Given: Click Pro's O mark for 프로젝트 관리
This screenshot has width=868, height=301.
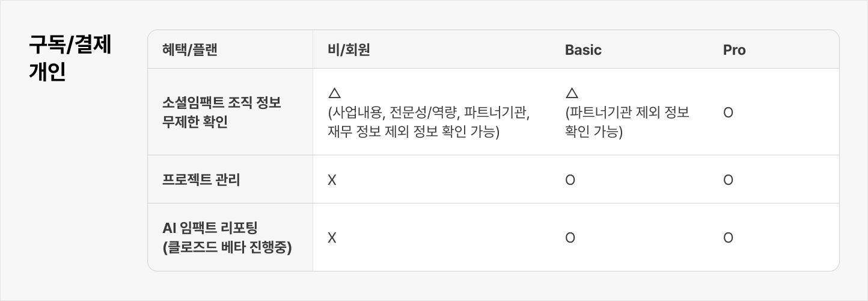Looking at the screenshot, I should click(x=728, y=179).
